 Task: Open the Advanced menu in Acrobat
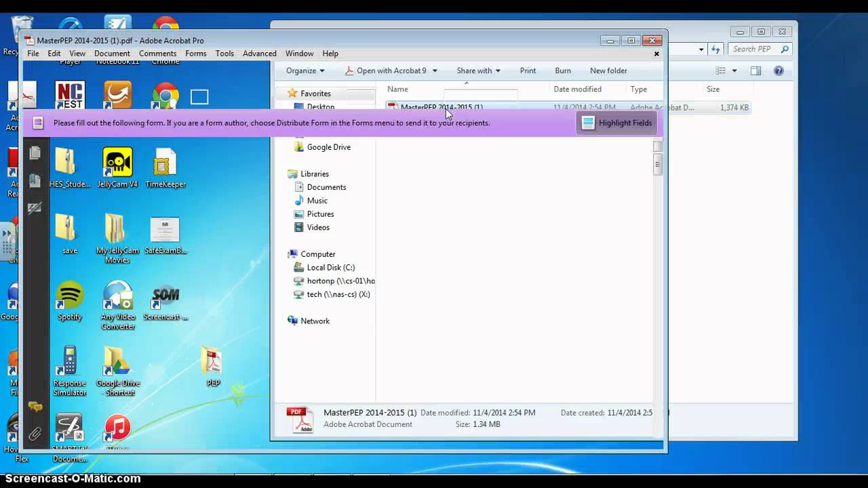(x=260, y=54)
